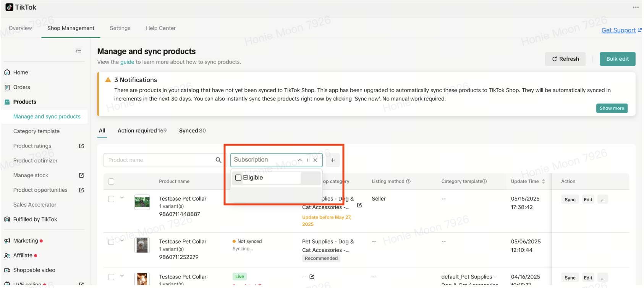Click the Bulk edit button

click(x=617, y=59)
